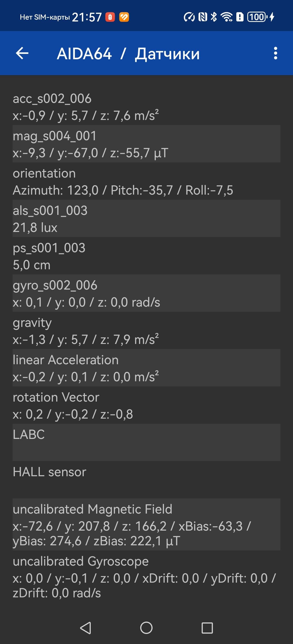Select the als_s001_003 light sensor row
The width and height of the screenshot is (293, 644).
[x=146, y=218]
